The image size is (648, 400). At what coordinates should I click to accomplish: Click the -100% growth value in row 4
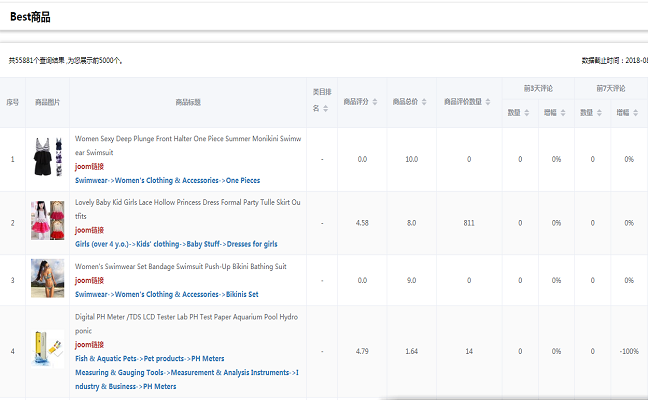(x=629, y=351)
